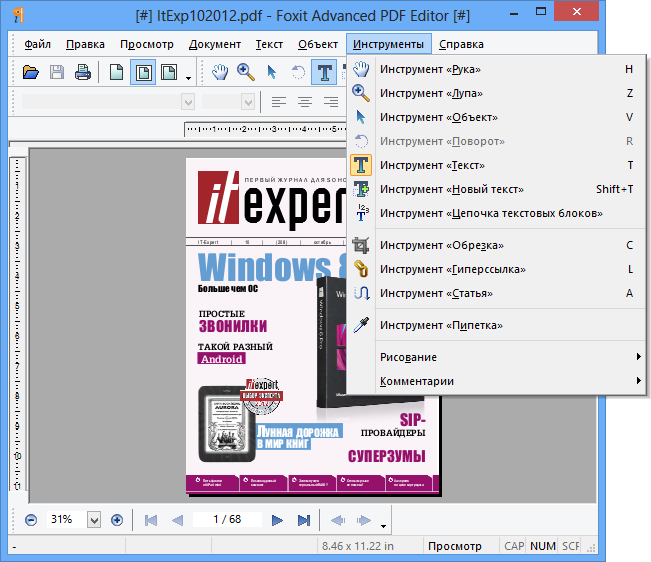Open page layout toolbar options arrow
Screen dimensions: 651x562
[x=188, y=78]
